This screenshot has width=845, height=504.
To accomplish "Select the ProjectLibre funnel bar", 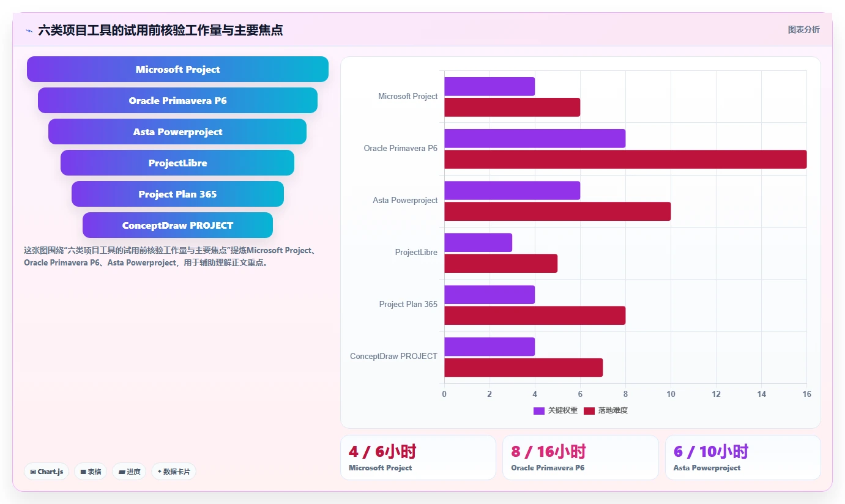I will pyautogui.click(x=177, y=163).
